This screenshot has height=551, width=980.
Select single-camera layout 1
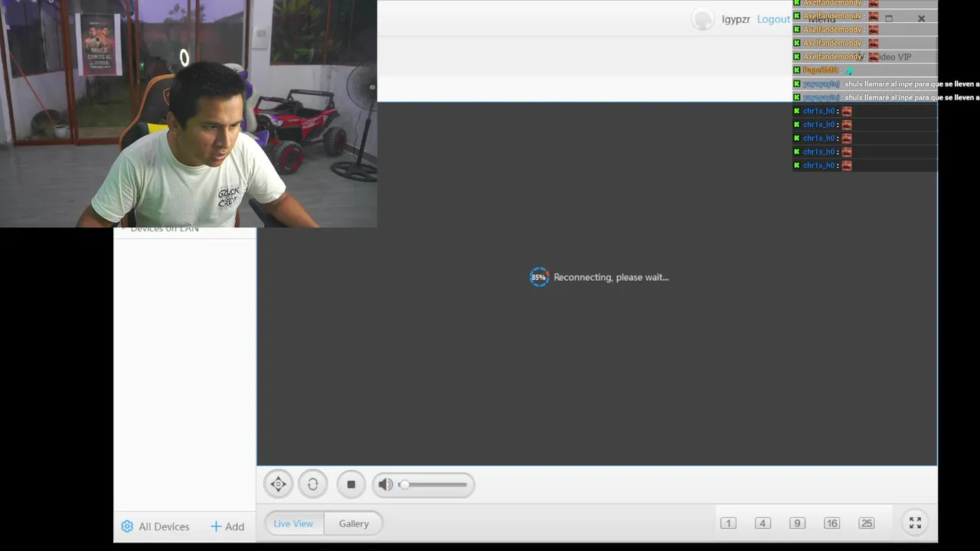point(728,523)
